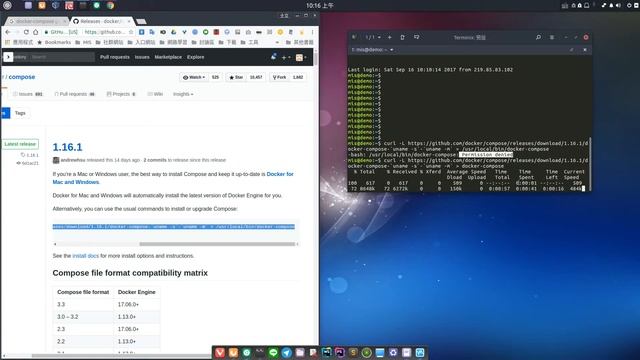Open LINE from the dock
The height and width of the screenshot is (360, 640).
pos(273,353)
